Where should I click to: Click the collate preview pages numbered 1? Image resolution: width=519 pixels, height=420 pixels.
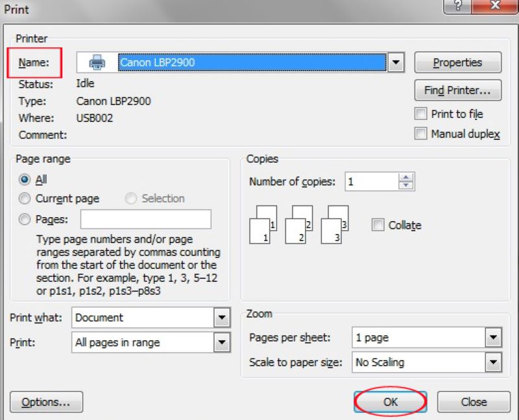pos(263,225)
